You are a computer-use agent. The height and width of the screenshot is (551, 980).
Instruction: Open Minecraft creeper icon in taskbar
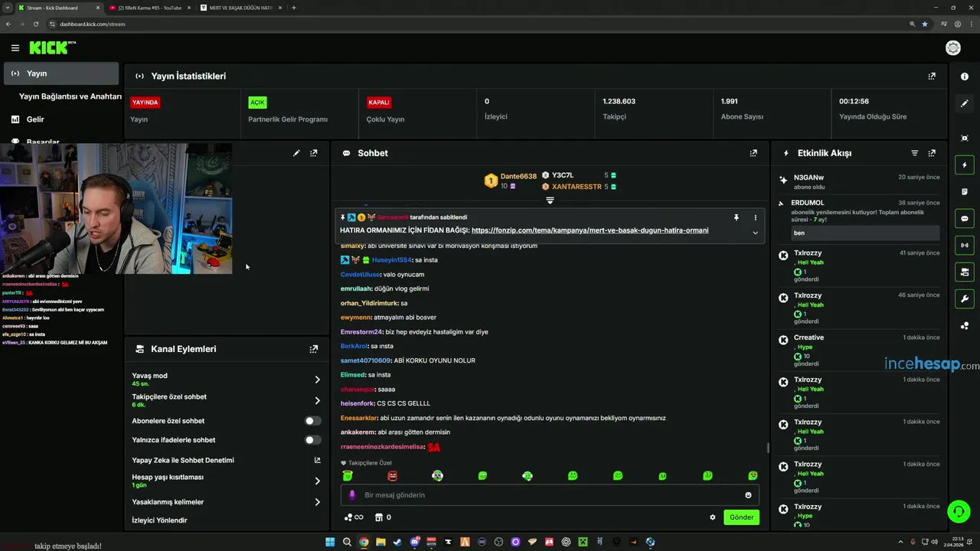pos(583,542)
